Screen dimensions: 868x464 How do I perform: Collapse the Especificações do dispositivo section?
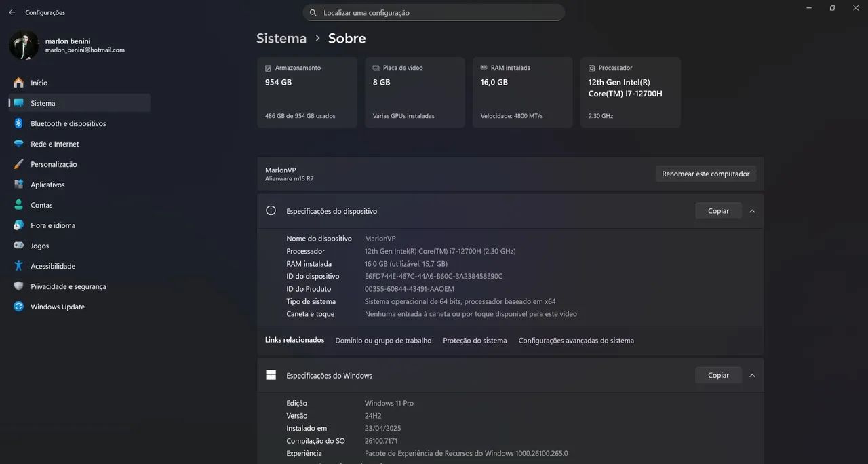coord(751,211)
